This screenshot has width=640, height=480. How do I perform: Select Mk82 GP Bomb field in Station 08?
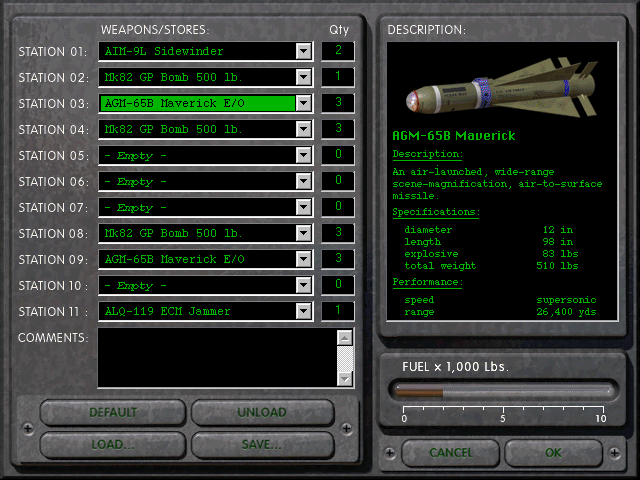[198, 233]
